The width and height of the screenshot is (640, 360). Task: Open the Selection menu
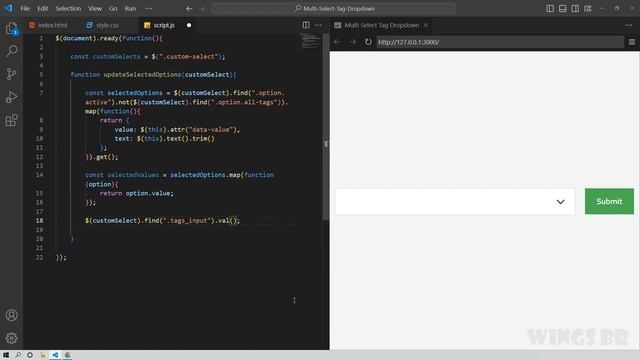click(68, 9)
